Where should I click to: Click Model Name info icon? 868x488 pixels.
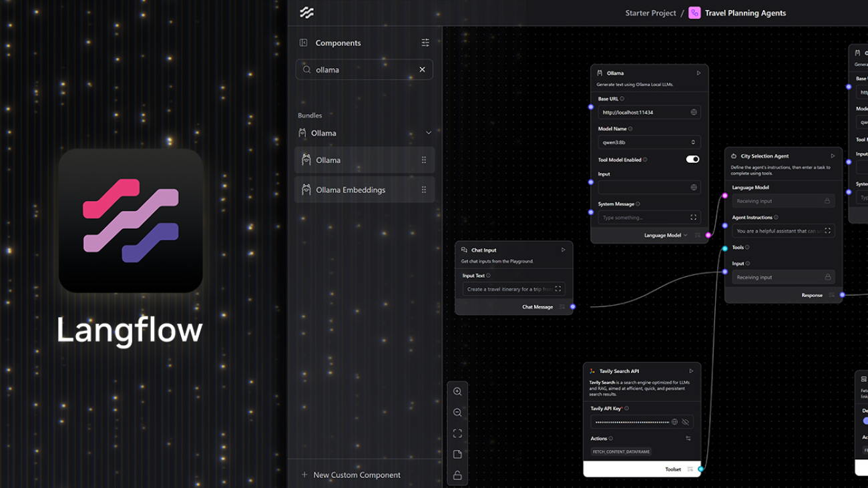coord(630,129)
